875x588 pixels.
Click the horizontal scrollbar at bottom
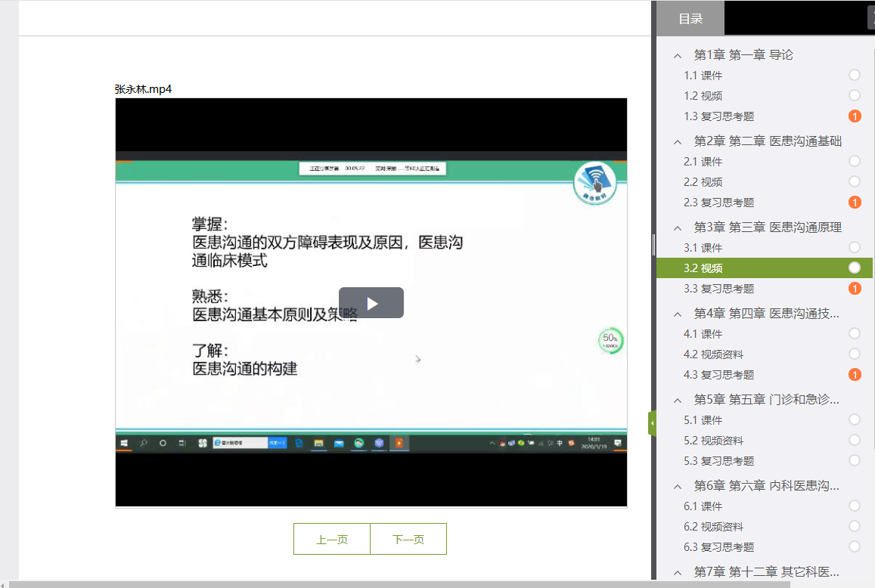(x=399, y=584)
